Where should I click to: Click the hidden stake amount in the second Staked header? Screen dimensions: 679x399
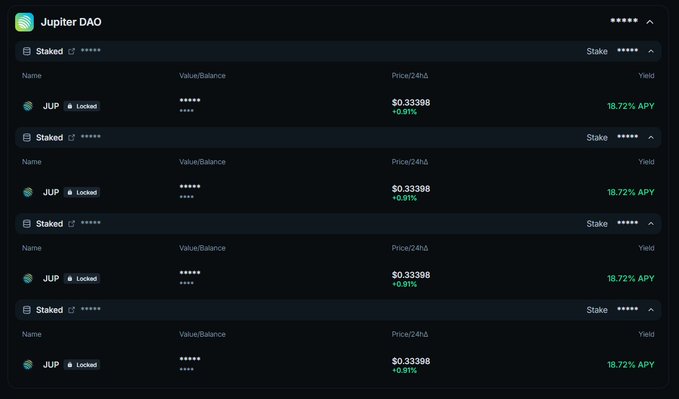[627, 136]
